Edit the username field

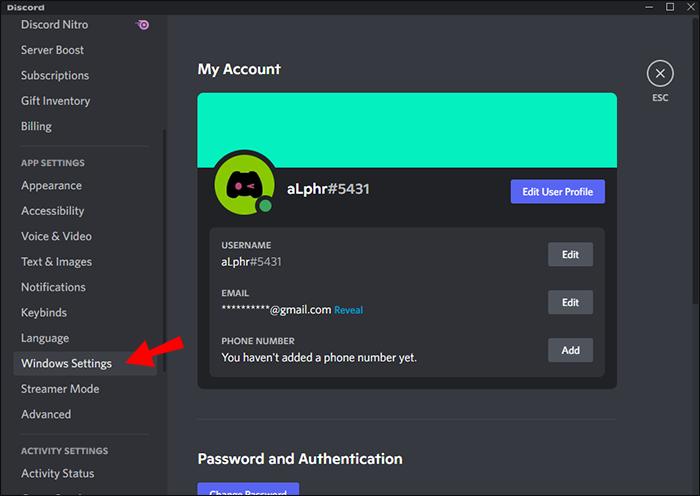[570, 255]
